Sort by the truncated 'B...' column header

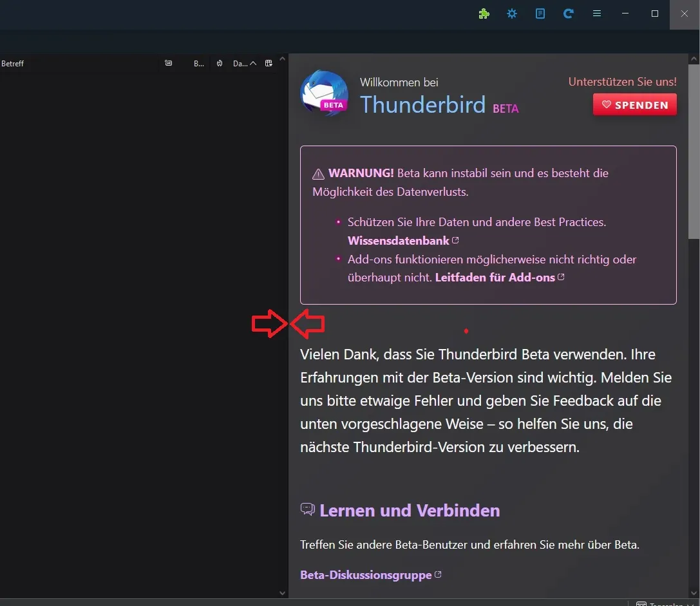[198, 63]
